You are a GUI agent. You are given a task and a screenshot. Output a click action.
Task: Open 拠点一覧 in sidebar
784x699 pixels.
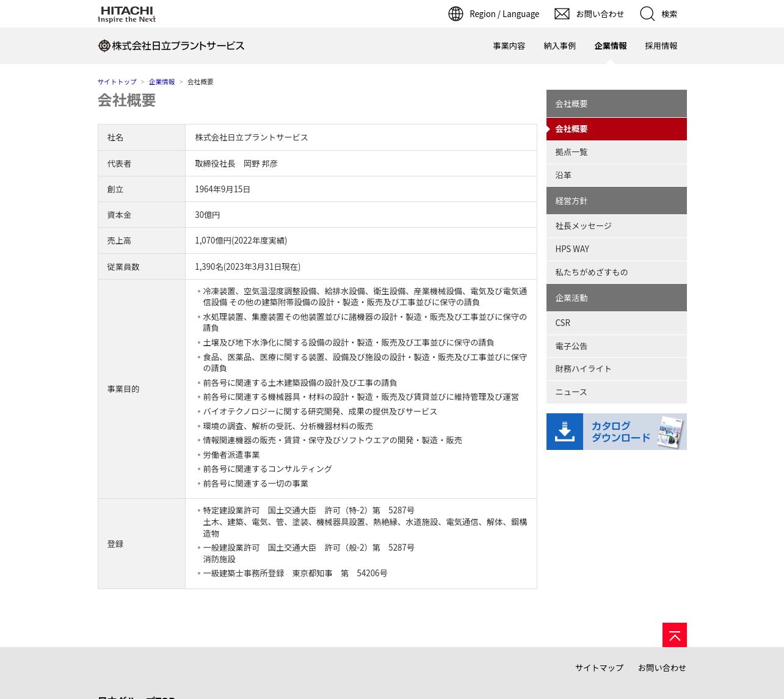coord(617,152)
